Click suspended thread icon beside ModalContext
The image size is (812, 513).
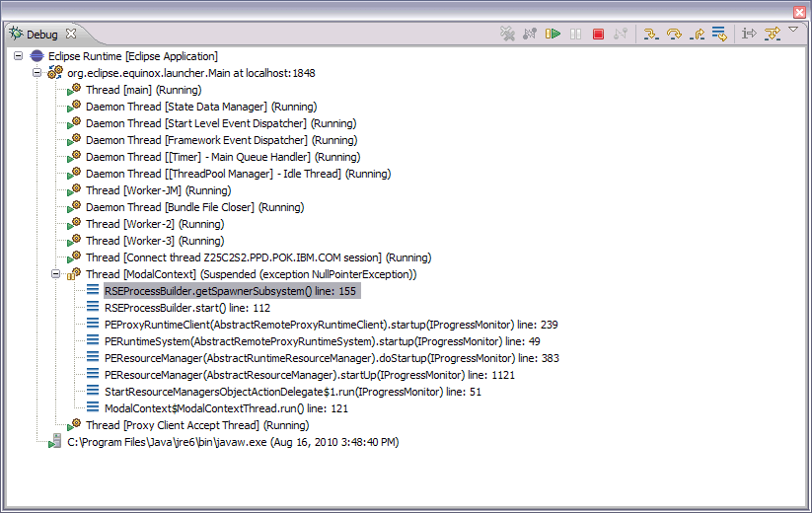click(74, 274)
